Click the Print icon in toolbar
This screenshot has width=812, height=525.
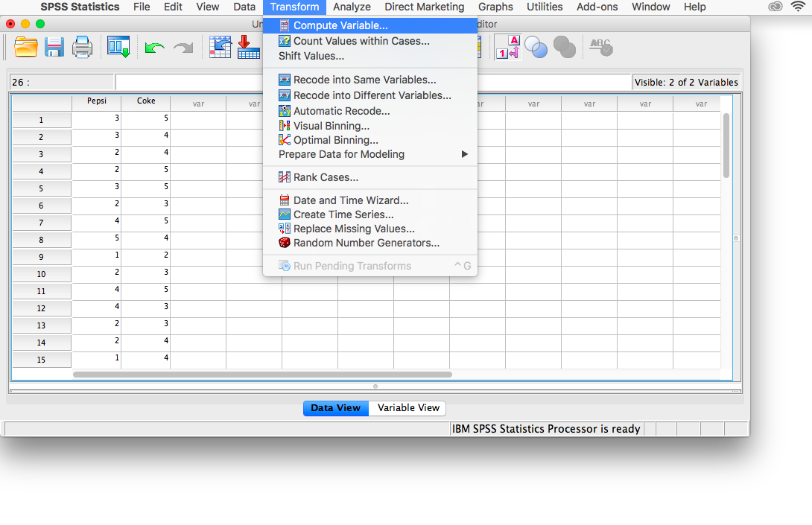point(82,48)
